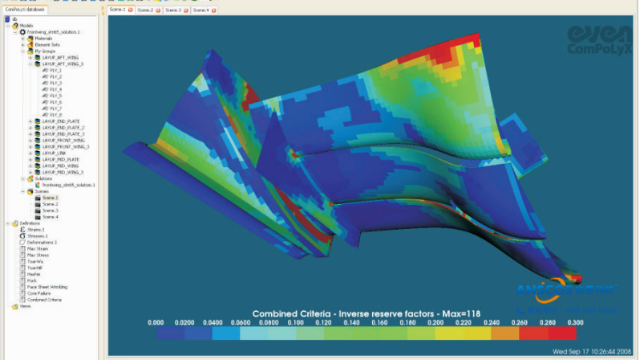Viewport: 640px width, 360px height.
Task: Close the Scene.2 tab with red icon
Action: [158, 10]
